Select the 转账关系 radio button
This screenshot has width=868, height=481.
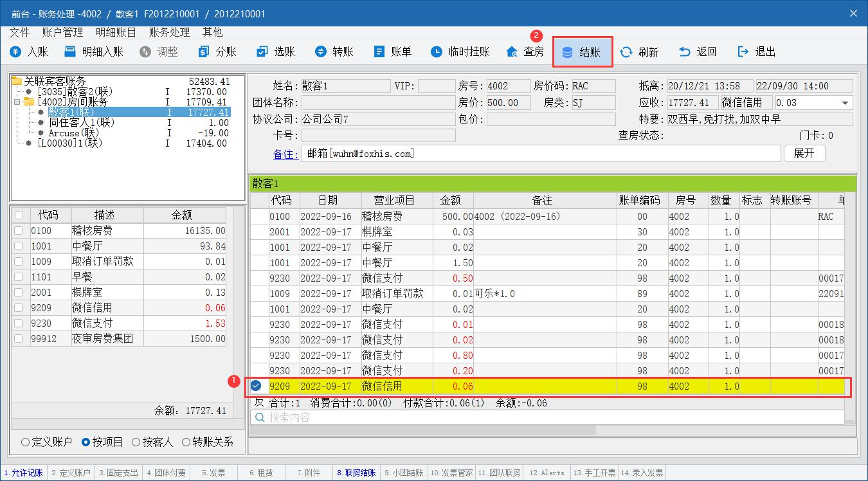click(x=186, y=442)
